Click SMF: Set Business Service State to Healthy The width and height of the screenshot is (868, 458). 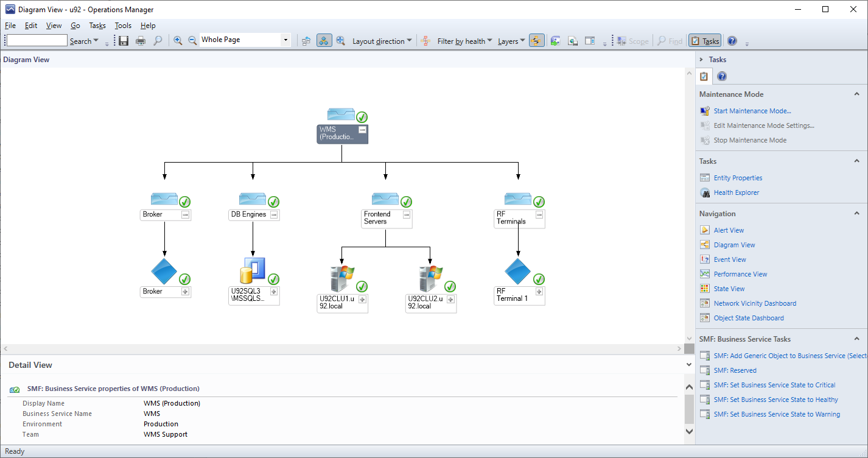(775, 400)
